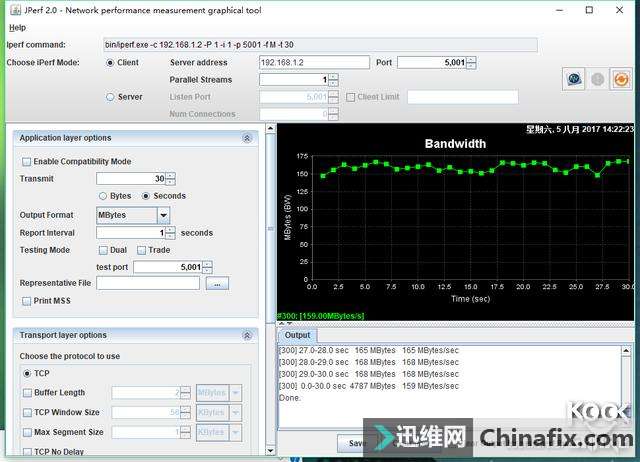The height and width of the screenshot is (462, 640).
Task: Click the output pane scroll up arrow
Action: pyautogui.click(x=626, y=350)
